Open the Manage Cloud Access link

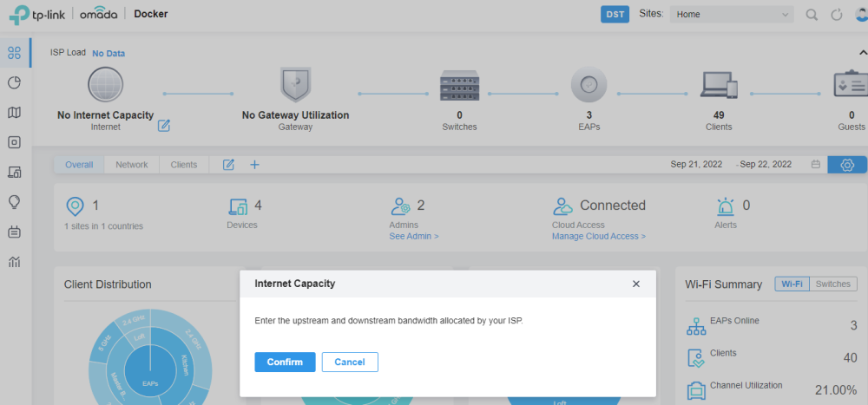click(599, 236)
